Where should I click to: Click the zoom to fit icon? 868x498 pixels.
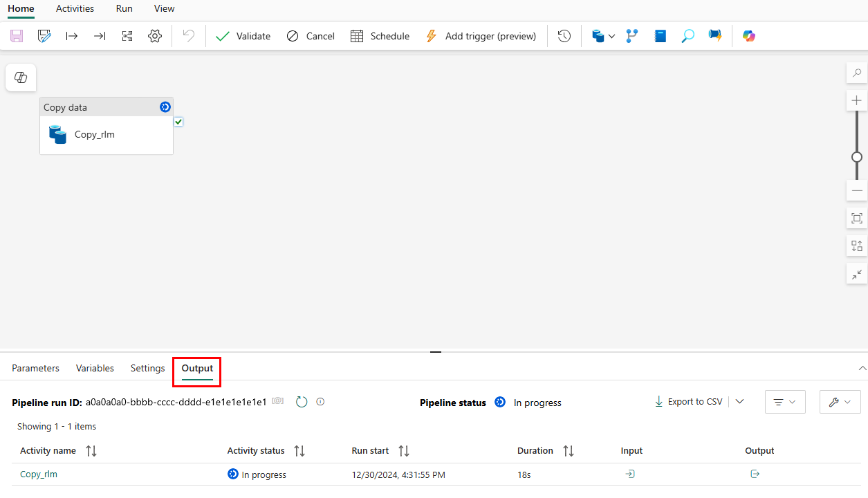click(857, 219)
